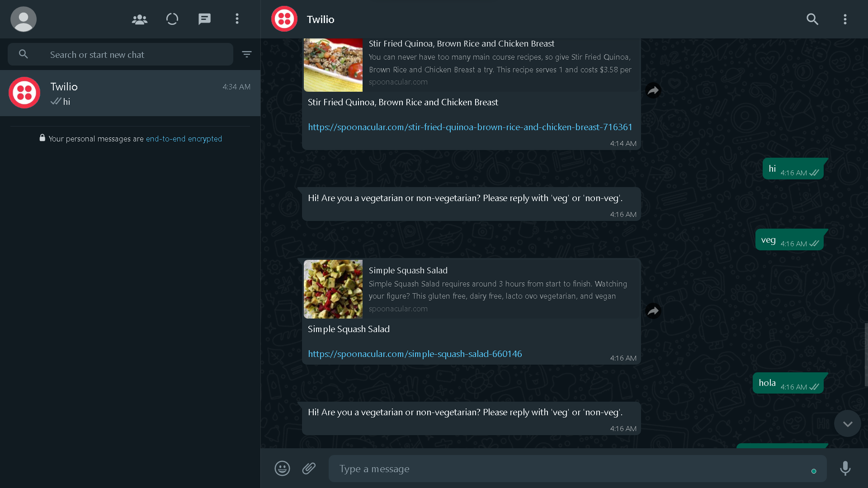The image size is (868, 488).
Task: Open the simple-squash-salad spoonacular link
Action: 415,354
